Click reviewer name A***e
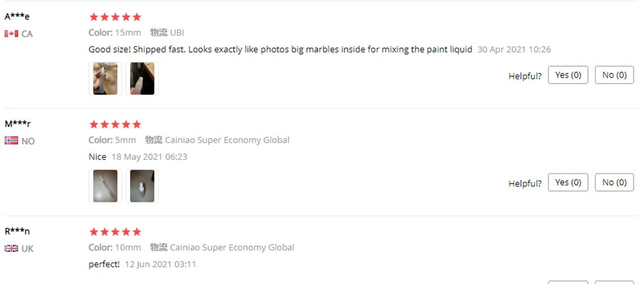Screen dimensions: 644x284 (x=17, y=17)
